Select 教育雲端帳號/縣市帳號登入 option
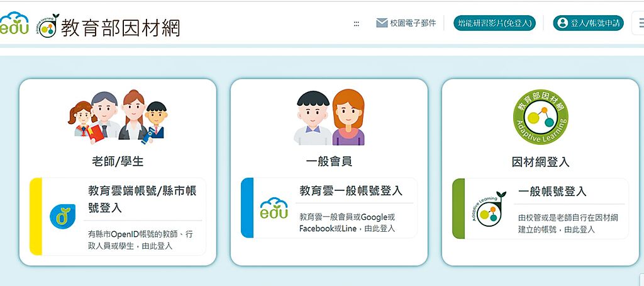 click(142, 198)
